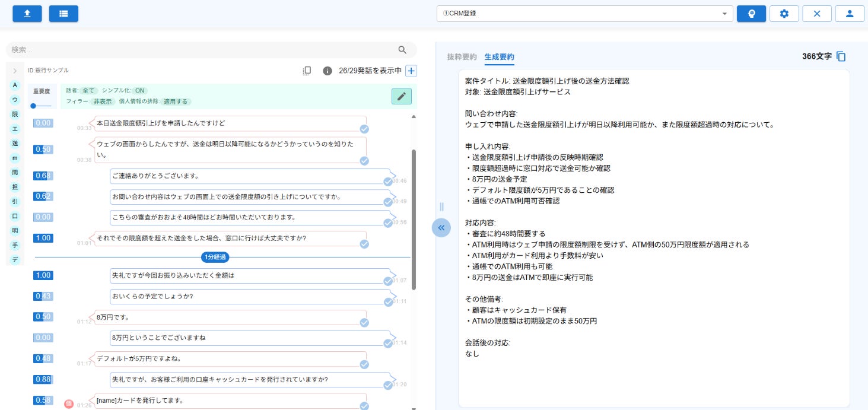
Task: Click keyword tag '送' in sidebar
Action: coord(15,143)
